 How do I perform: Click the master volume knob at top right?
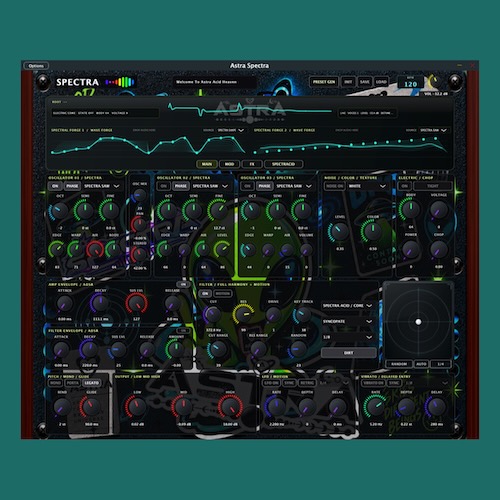click(x=433, y=82)
